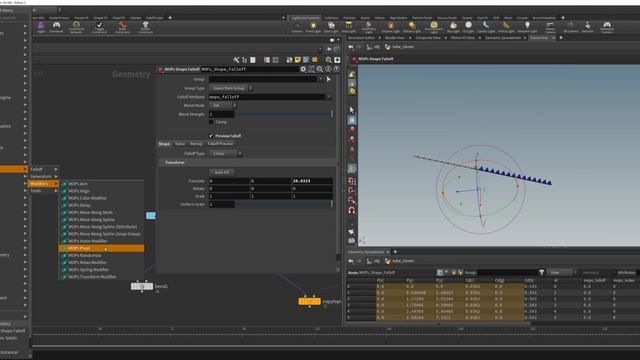640x360 pixels.
Task: Select the Spot Light shelf tool
Action: (x=331, y=27)
